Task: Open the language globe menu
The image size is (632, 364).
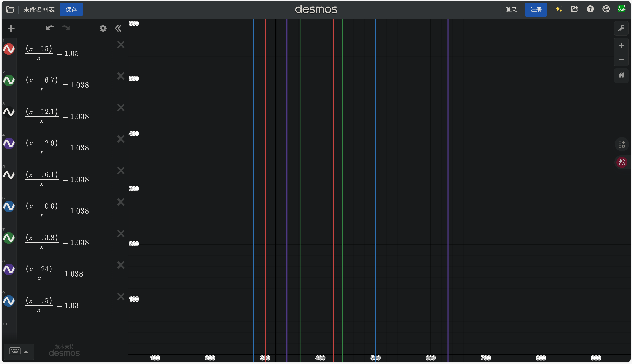Action: pyautogui.click(x=606, y=9)
